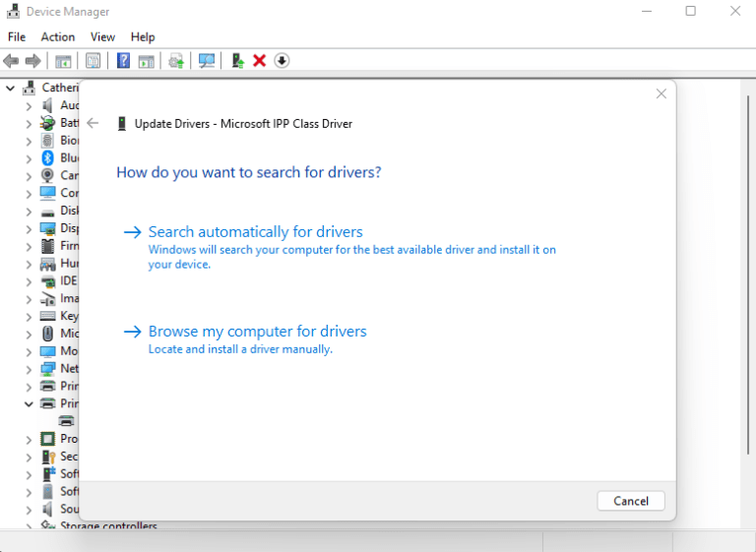The height and width of the screenshot is (552, 756).
Task: Open the View menu
Action: click(102, 36)
